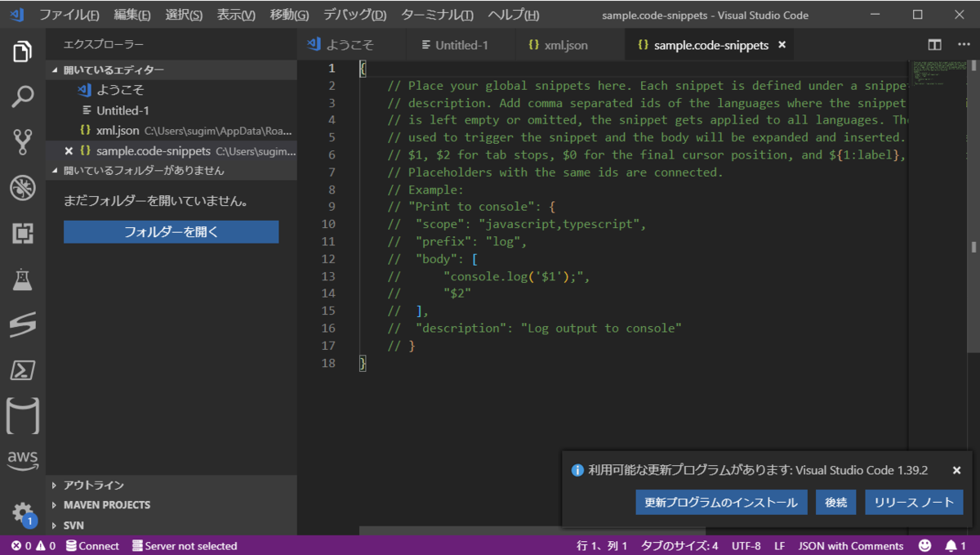Close sample.code-snippets in open editors list
Image resolution: width=980 pixels, height=555 pixels.
[69, 151]
